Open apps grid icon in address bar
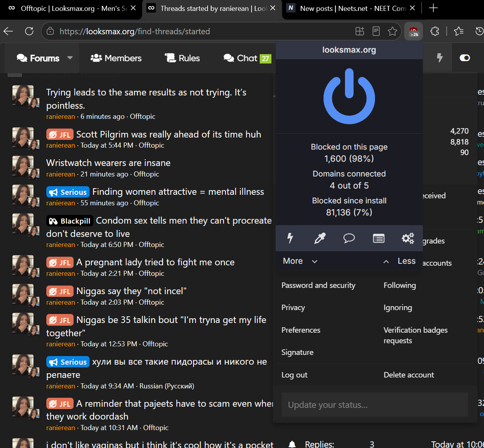This screenshot has width=484, height=448. point(360,31)
